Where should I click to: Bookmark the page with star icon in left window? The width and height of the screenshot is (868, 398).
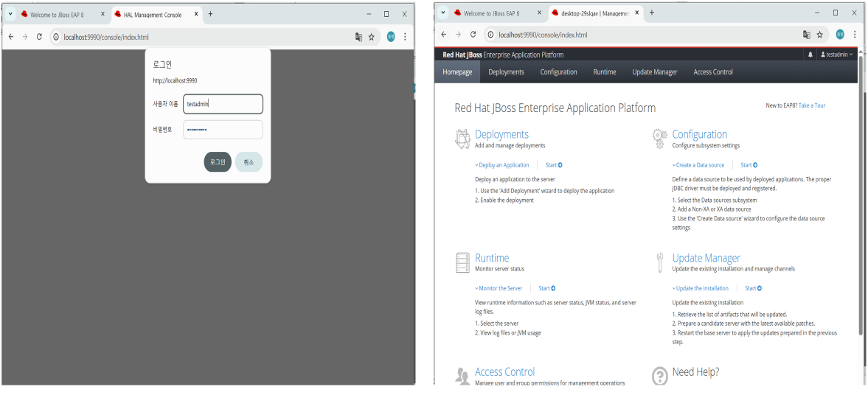pyautogui.click(x=372, y=37)
